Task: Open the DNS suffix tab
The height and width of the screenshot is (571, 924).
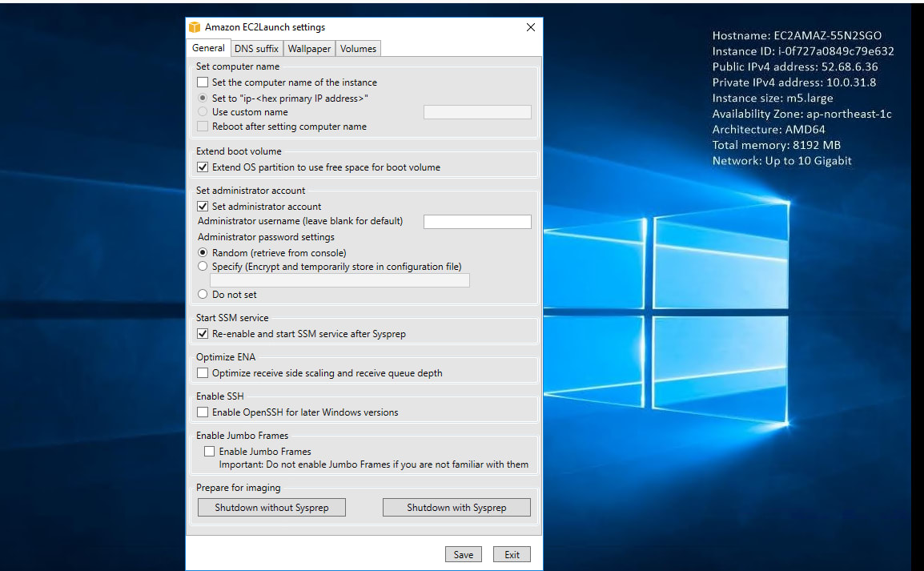Action: pos(256,48)
